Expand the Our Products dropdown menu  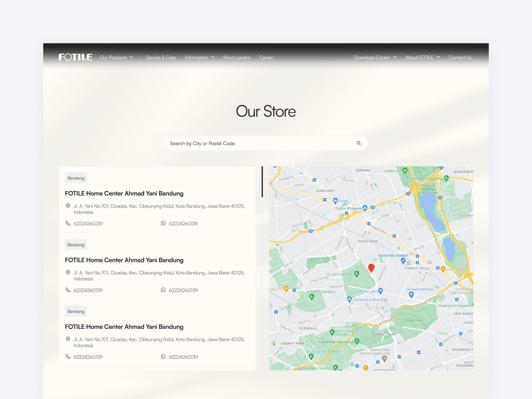tap(116, 57)
